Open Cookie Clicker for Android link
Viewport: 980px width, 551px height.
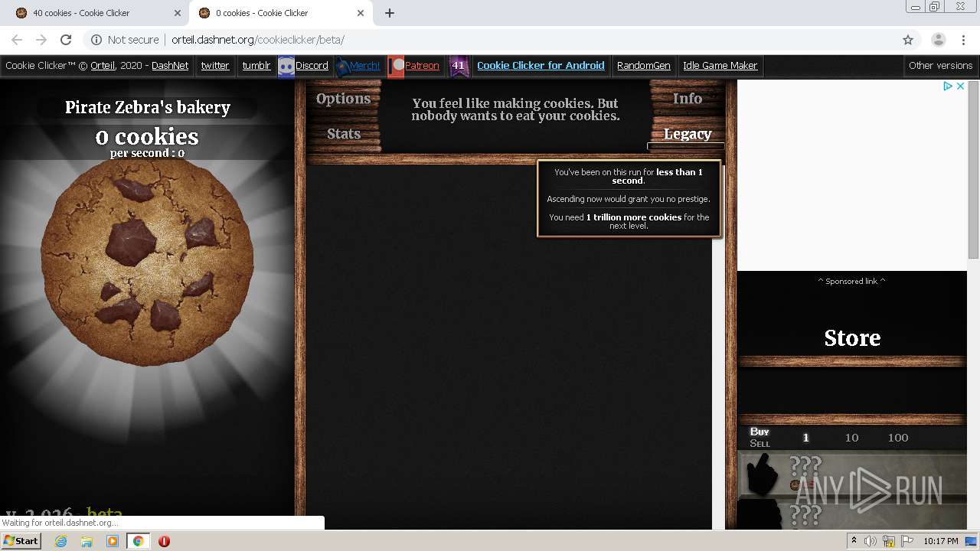coord(541,66)
